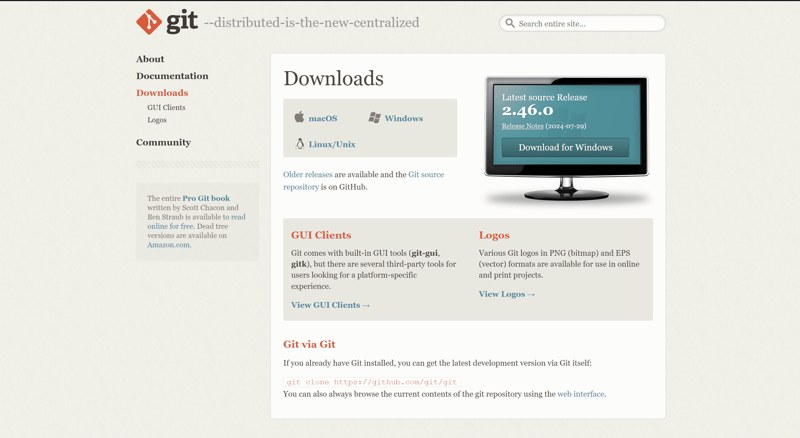Click the search magnifier icon
Image resolution: width=800 pixels, height=438 pixels.
(510, 23)
